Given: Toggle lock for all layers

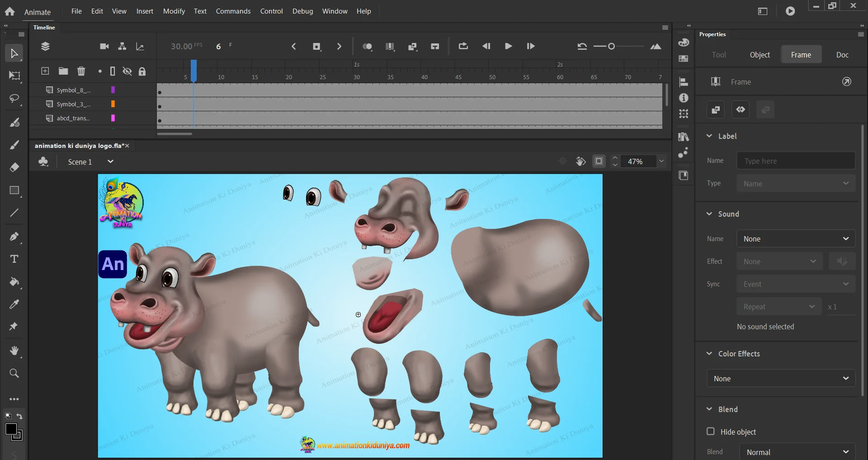Looking at the screenshot, I should [x=142, y=71].
